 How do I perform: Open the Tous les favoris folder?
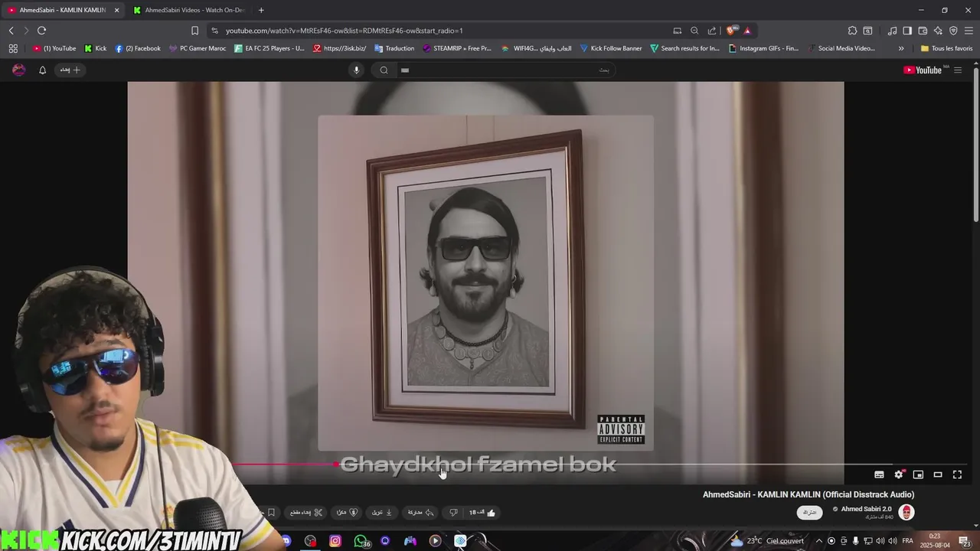[x=946, y=48]
